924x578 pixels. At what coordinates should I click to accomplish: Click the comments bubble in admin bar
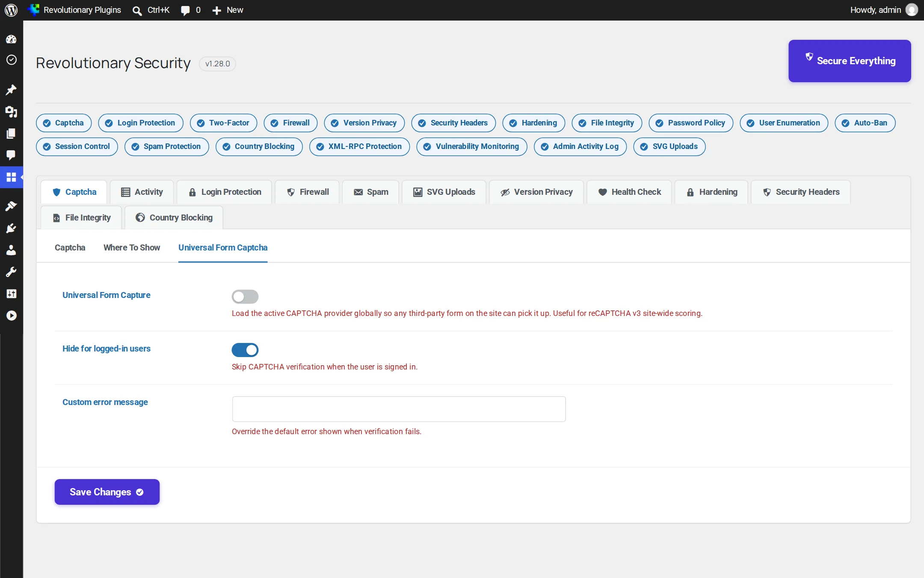coord(185,10)
